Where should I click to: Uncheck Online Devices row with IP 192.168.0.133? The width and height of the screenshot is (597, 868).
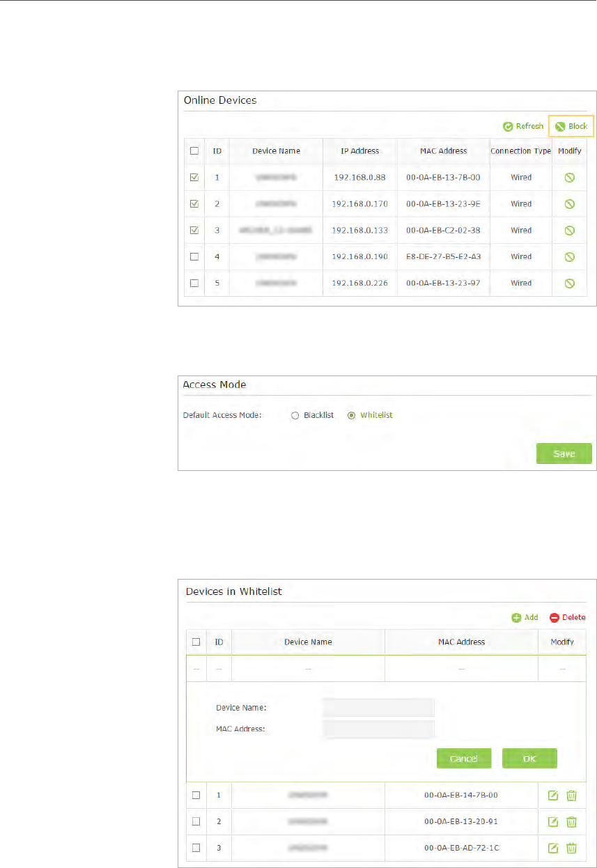coord(194,230)
